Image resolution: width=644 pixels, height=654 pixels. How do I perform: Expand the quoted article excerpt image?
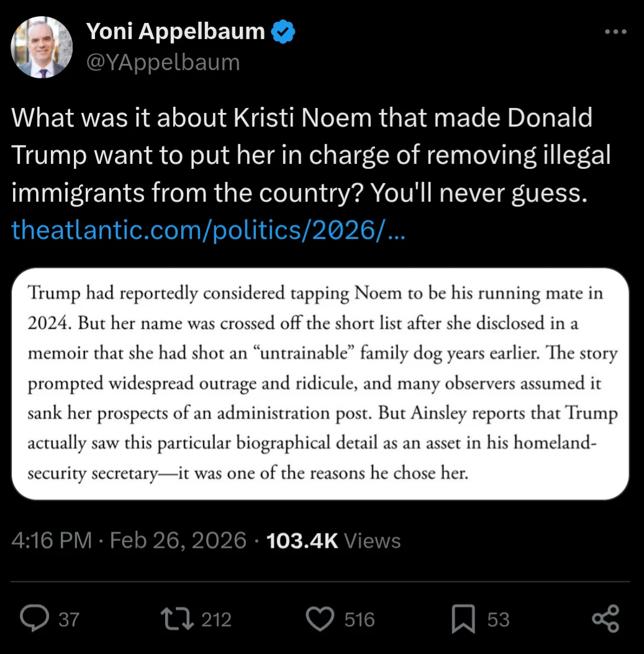(x=320, y=384)
